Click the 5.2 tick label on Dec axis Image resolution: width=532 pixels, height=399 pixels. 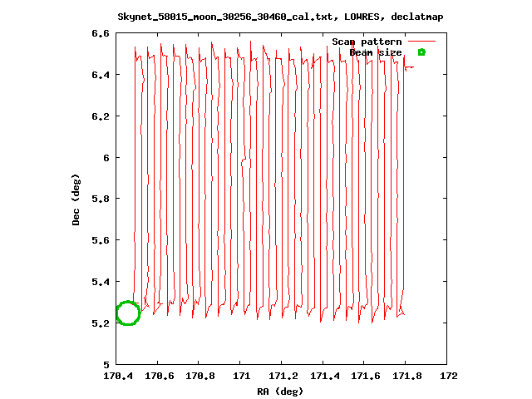[x=101, y=323]
